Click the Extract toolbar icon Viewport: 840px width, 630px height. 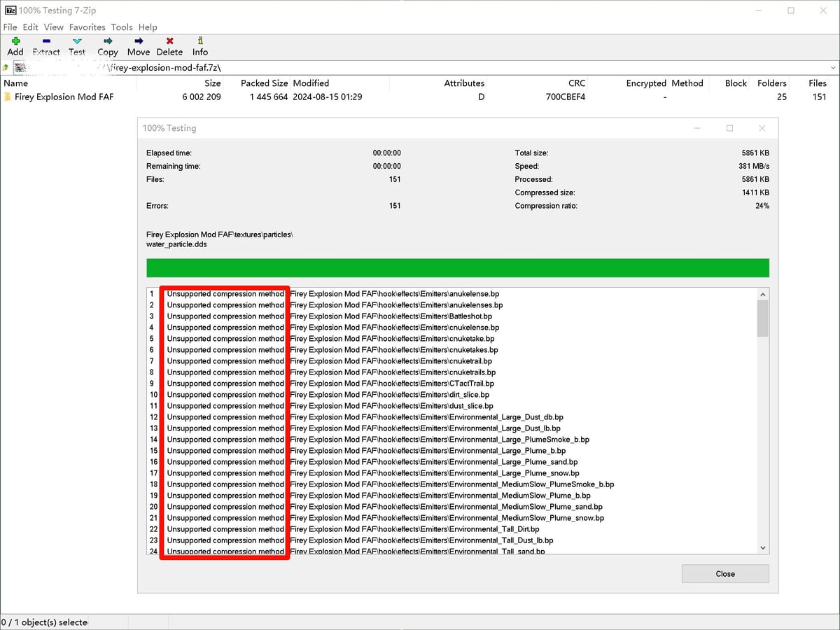pos(46,41)
